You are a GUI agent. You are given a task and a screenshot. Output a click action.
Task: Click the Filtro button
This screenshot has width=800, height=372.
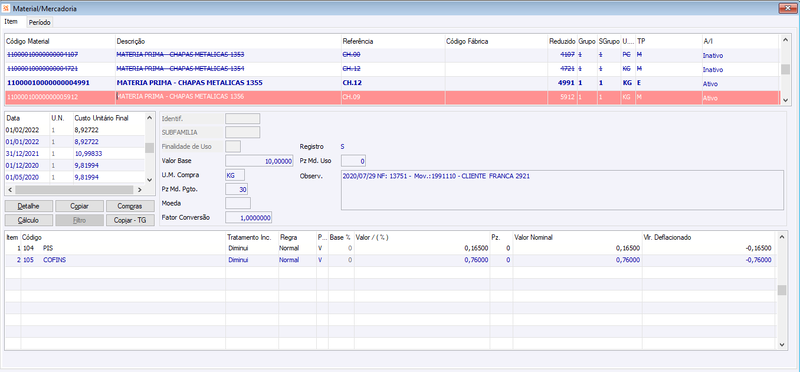pos(79,220)
